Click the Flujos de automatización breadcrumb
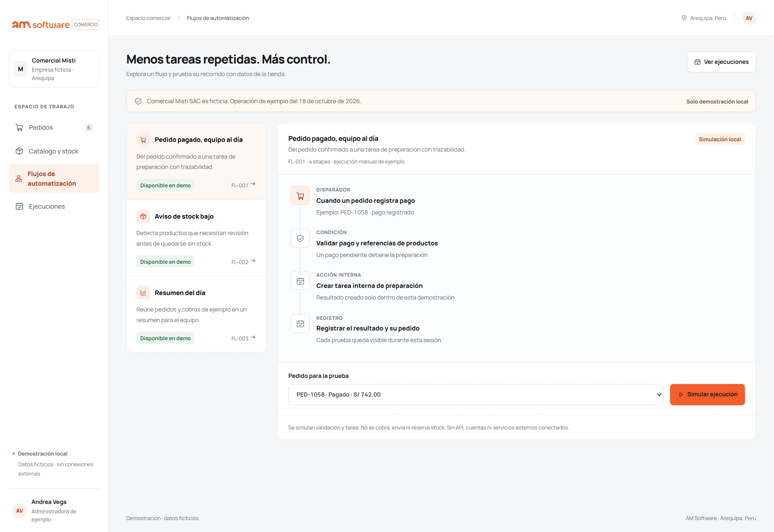Image resolution: width=774 pixels, height=532 pixels. click(218, 18)
